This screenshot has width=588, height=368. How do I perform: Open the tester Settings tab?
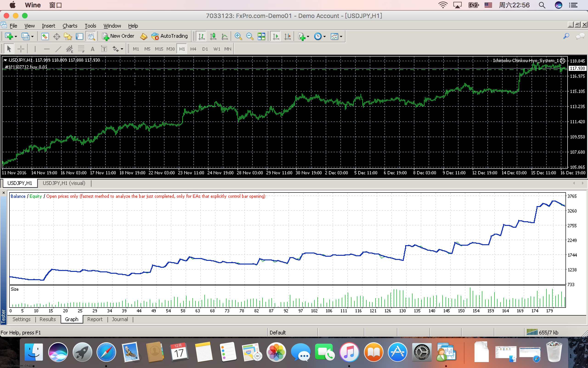point(21,319)
